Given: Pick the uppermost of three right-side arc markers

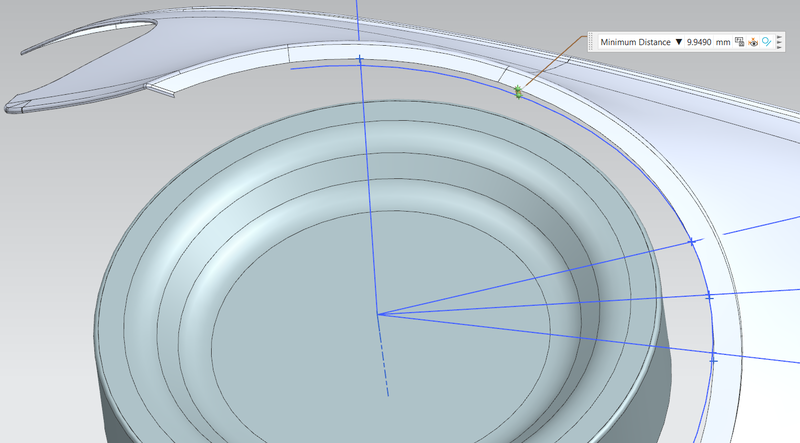Looking at the screenshot, I should (x=691, y=242).
